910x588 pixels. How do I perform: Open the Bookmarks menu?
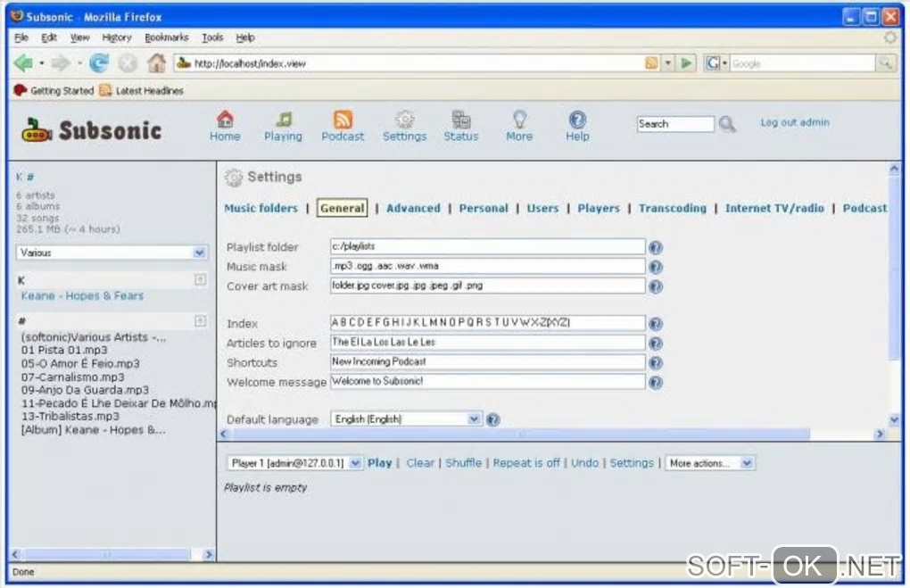pos(167,37)
